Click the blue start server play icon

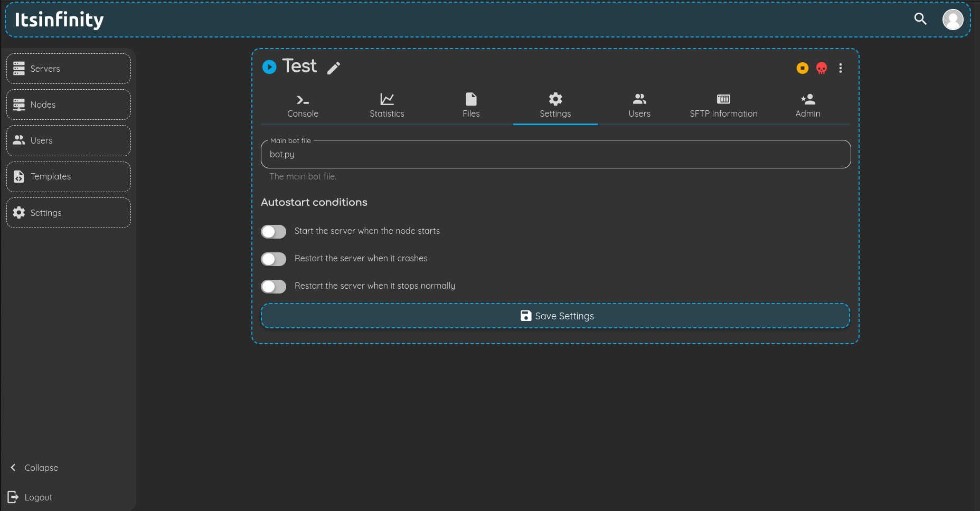tap(269, 67)
